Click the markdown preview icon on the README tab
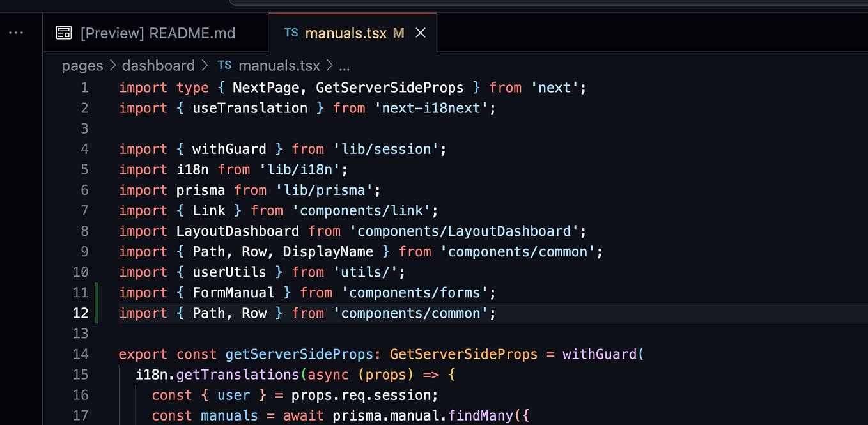868x425 pixels. tap(64, 32)
